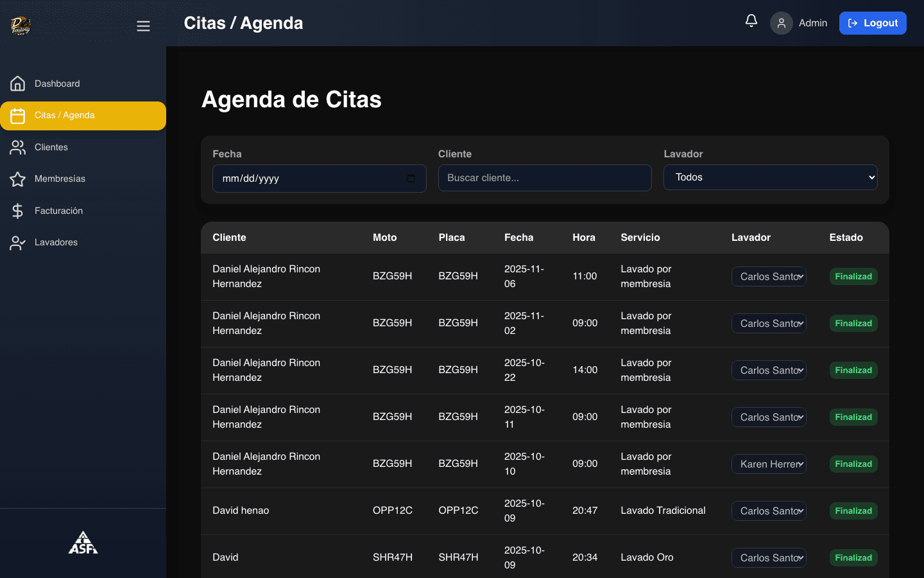Click the Lavado Oro service cell
The height and width of the screenshot is (578, 924).
click(647, 557)
